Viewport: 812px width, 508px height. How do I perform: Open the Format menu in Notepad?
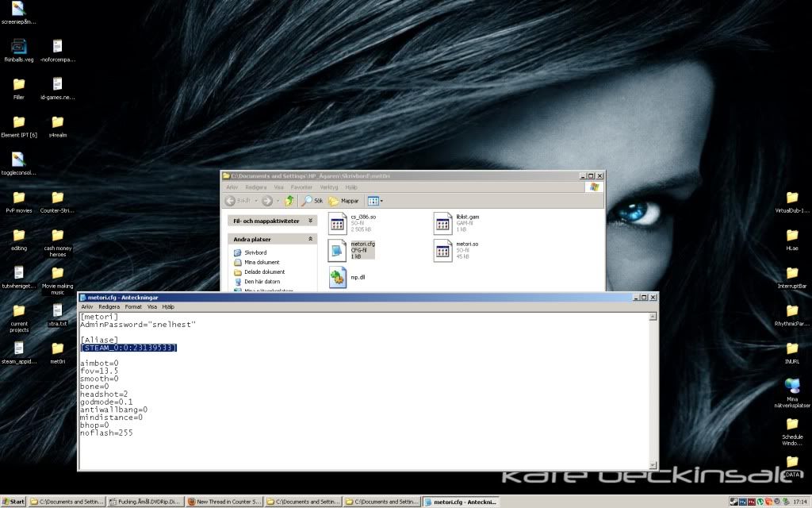pos(133,306)
